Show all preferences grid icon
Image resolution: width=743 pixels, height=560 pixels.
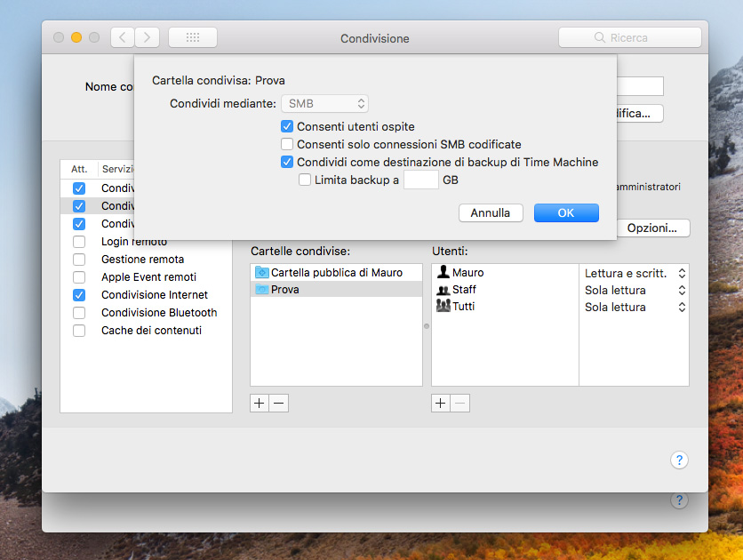coord(193,37)
